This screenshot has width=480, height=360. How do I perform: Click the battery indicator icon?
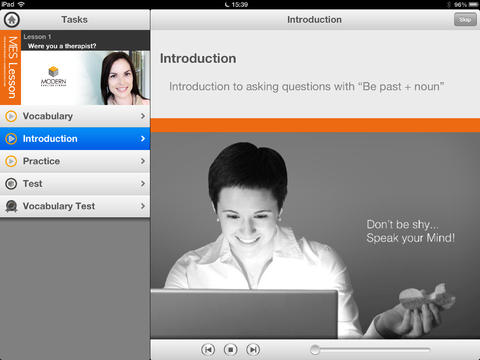[473, 4]
